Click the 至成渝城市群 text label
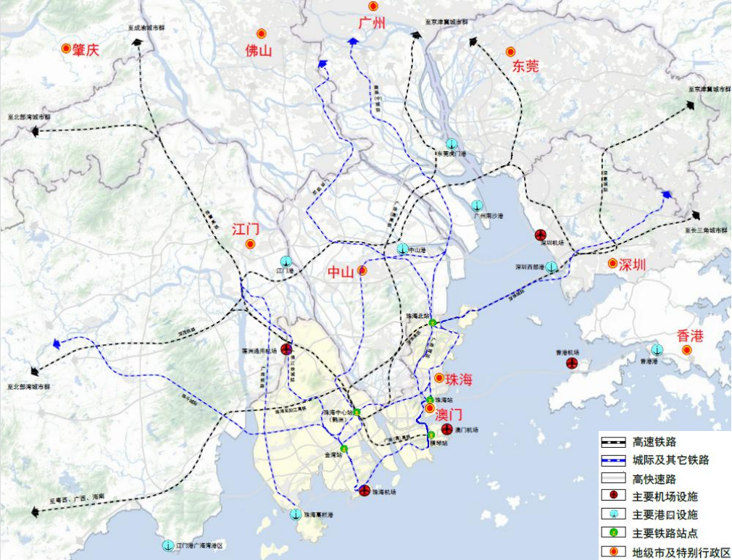 pyautogui.click(x=147, y=28)
